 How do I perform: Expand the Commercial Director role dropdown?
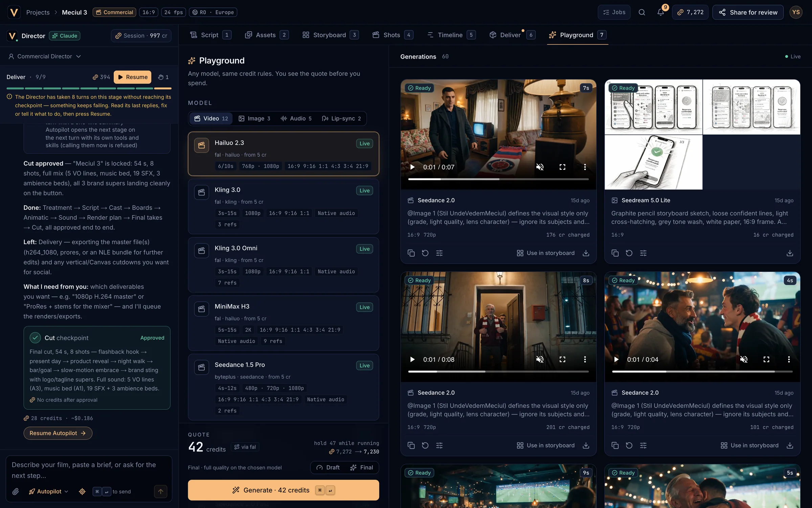click(45, 56)
